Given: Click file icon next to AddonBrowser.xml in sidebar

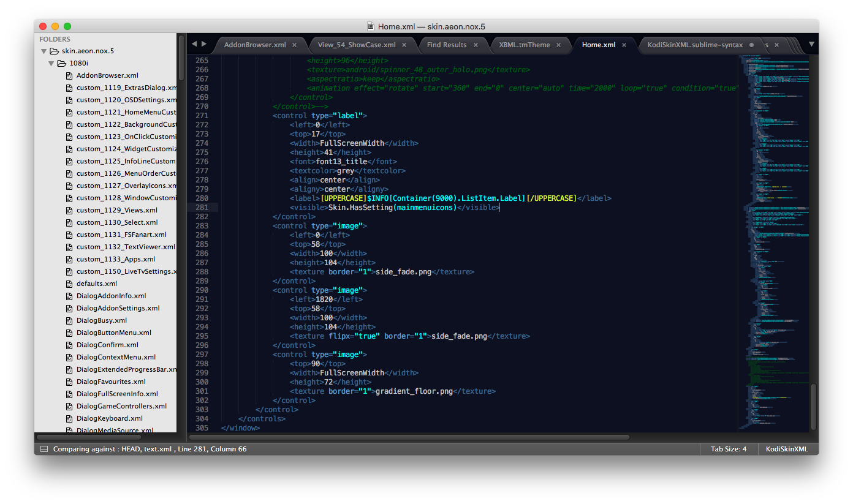Looking at the screenshot, I should (69, 75).
